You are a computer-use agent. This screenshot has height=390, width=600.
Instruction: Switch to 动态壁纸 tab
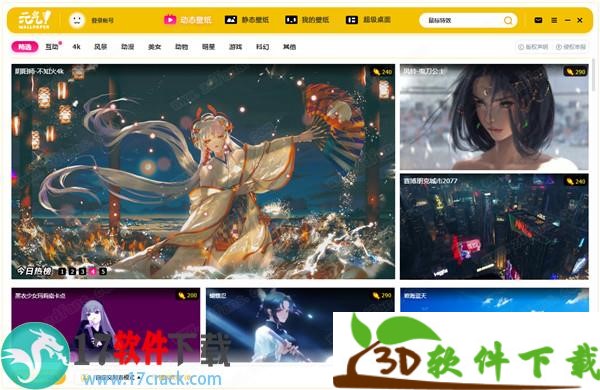click(x=196, y=20)
